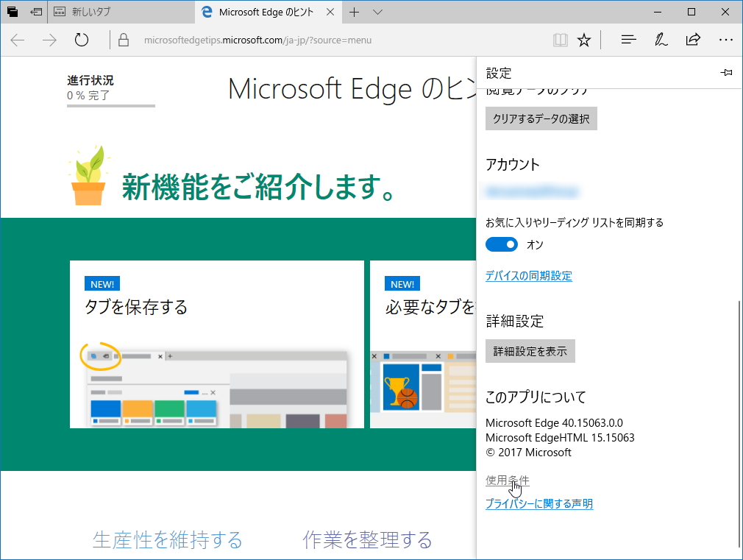Click クリアするデータの選択 button
Viewport: 743px width, 560px height.
click(x=541, y=118)
